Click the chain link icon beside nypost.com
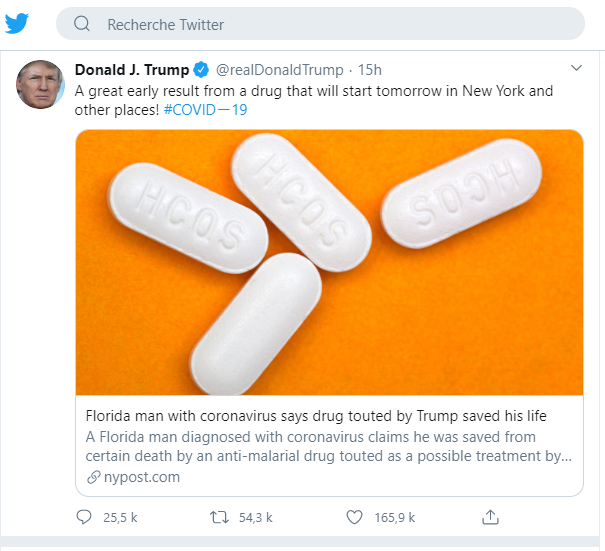This screenshot has width=605, height=551. click(x=94, y=477)
